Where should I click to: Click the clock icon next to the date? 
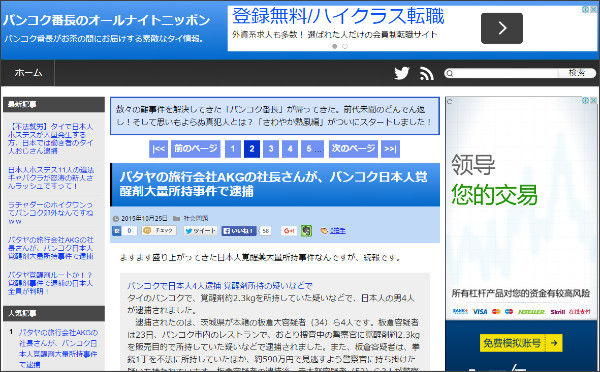click(116, 219)
